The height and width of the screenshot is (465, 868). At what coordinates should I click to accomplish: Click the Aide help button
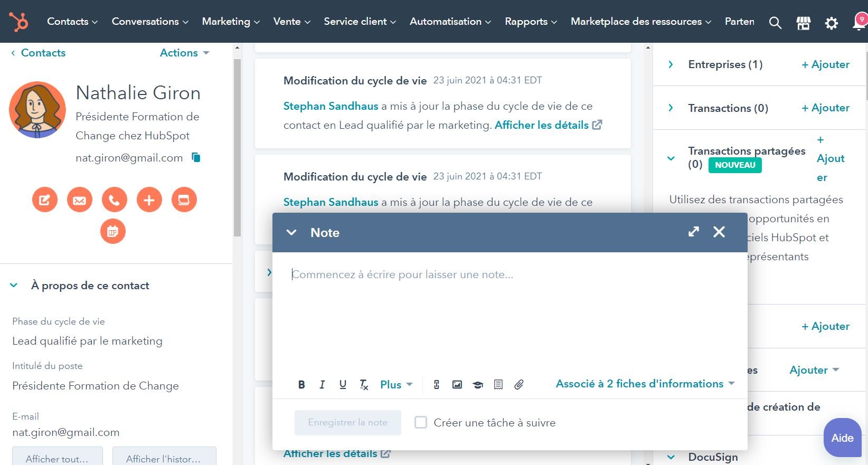click(842, 438)
